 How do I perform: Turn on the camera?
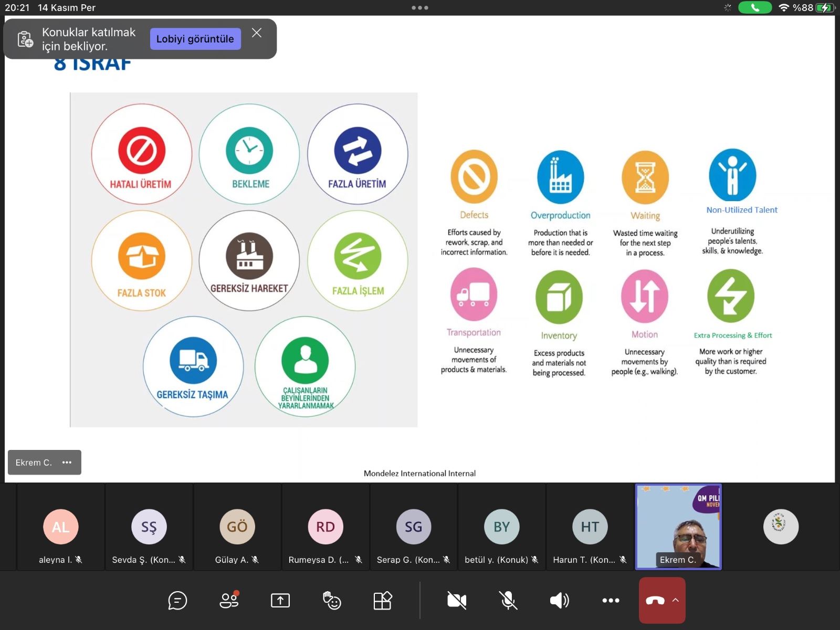457,600
